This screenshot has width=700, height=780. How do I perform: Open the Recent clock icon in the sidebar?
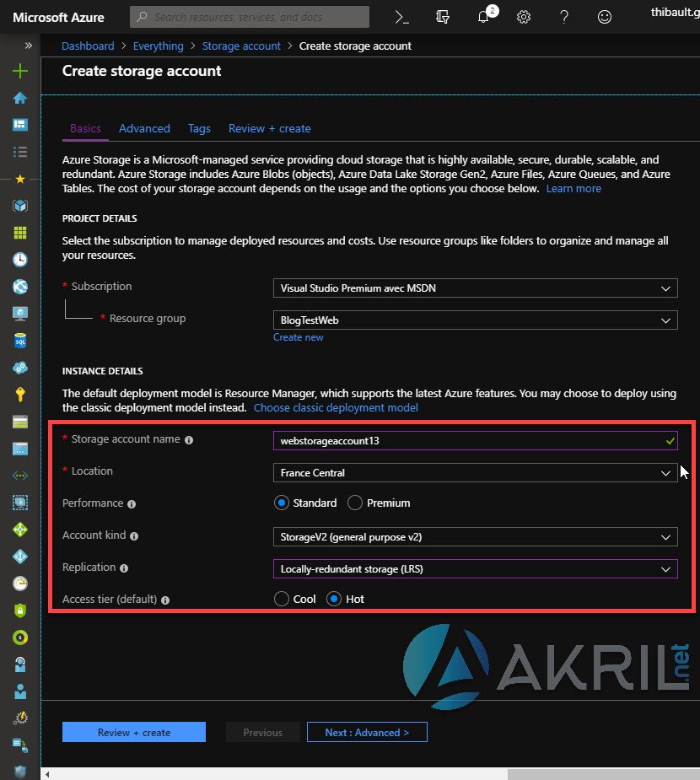20,259
